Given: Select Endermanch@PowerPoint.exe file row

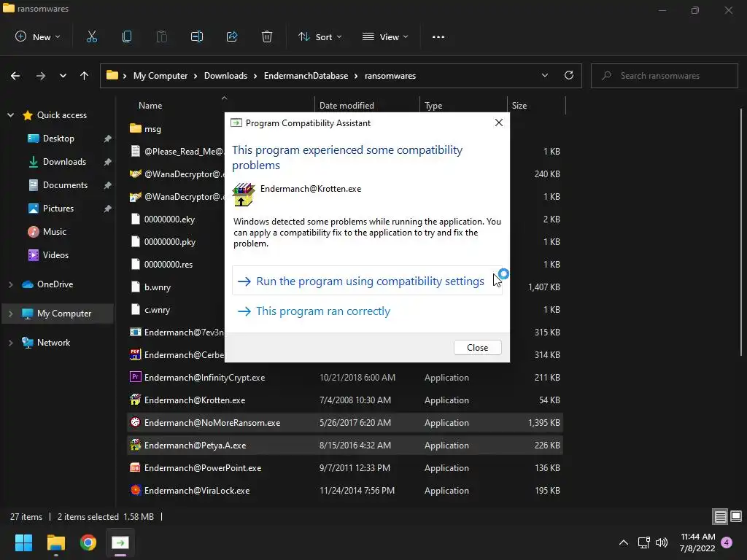Looking at the screenshot, I should pyautogui.click(x=345, y=467).
